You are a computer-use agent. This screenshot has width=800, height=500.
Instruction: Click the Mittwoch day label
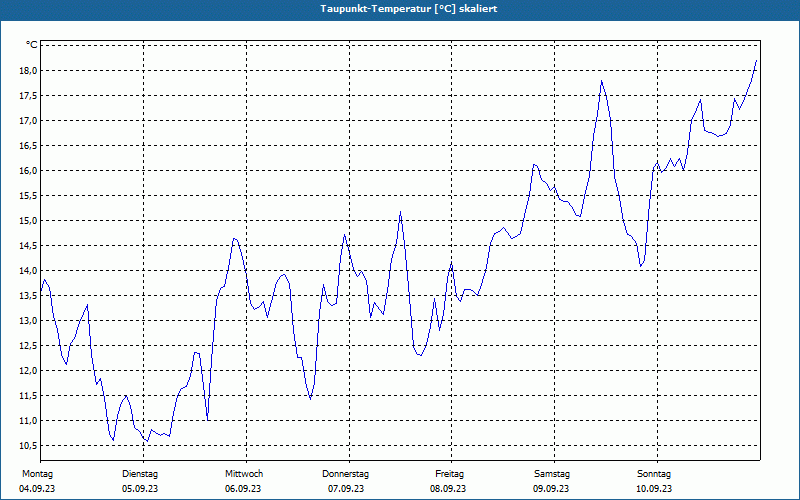244,474
